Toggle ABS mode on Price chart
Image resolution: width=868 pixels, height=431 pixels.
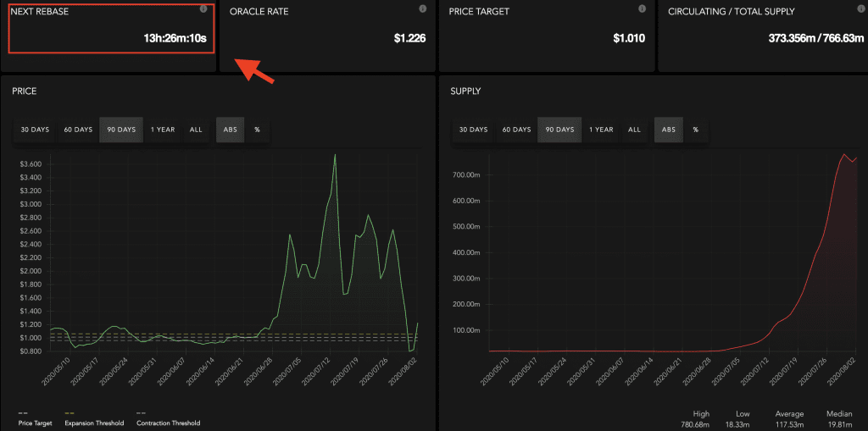230,130
